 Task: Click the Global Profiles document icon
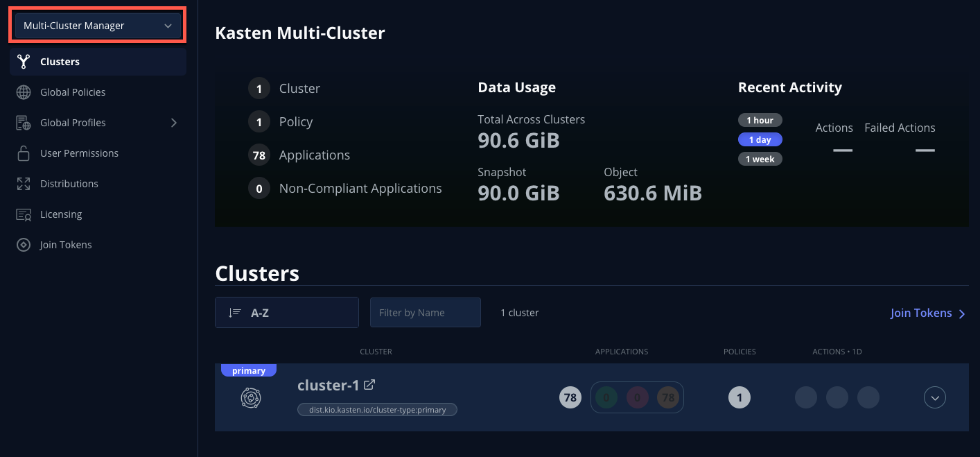(24, 123)
